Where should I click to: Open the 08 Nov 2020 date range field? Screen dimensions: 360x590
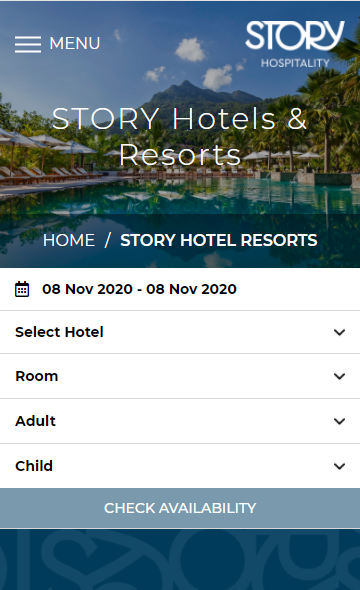point(180,289)
